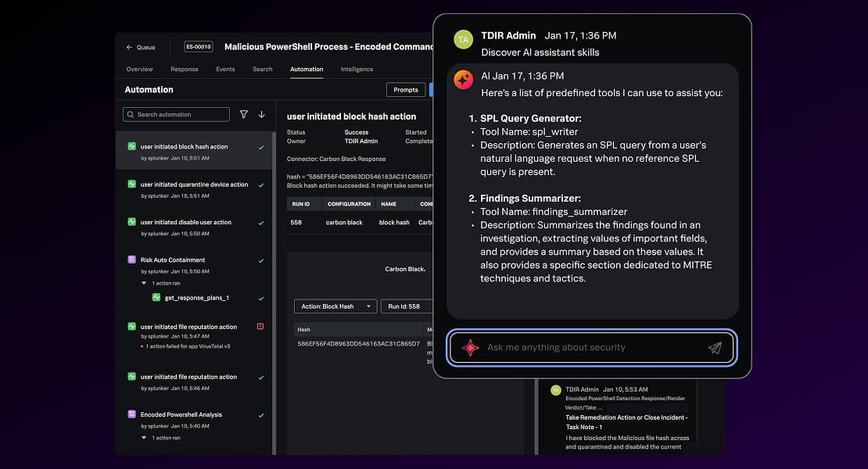Click the Prompts button
868x469 pixels.
coord(406,90)
